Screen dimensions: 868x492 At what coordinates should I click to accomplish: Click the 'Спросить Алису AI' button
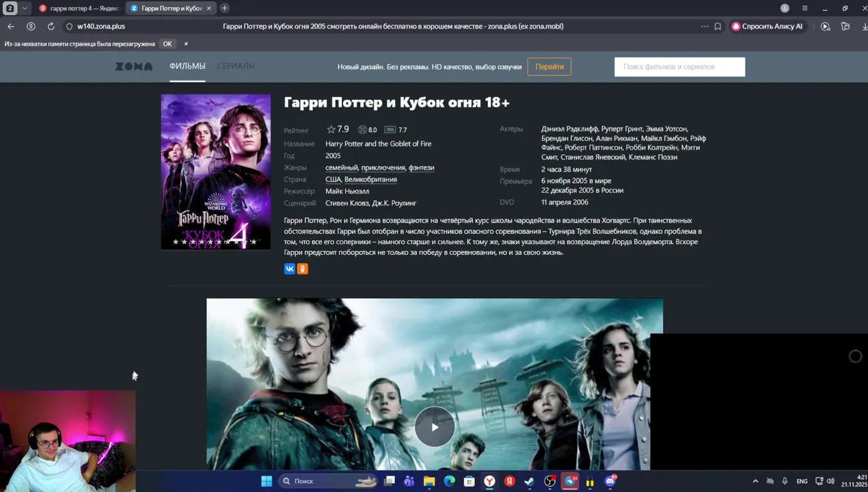(x=767, y=27)
